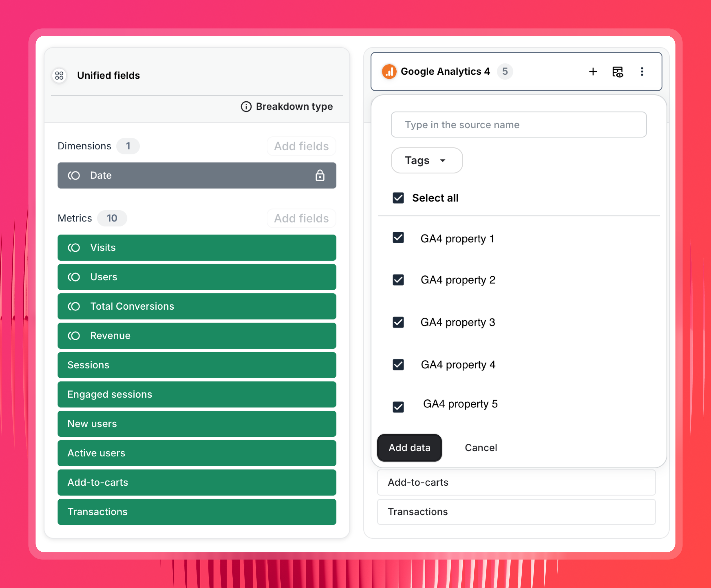
Task: Click the Add data button
Action: [409, 448]
